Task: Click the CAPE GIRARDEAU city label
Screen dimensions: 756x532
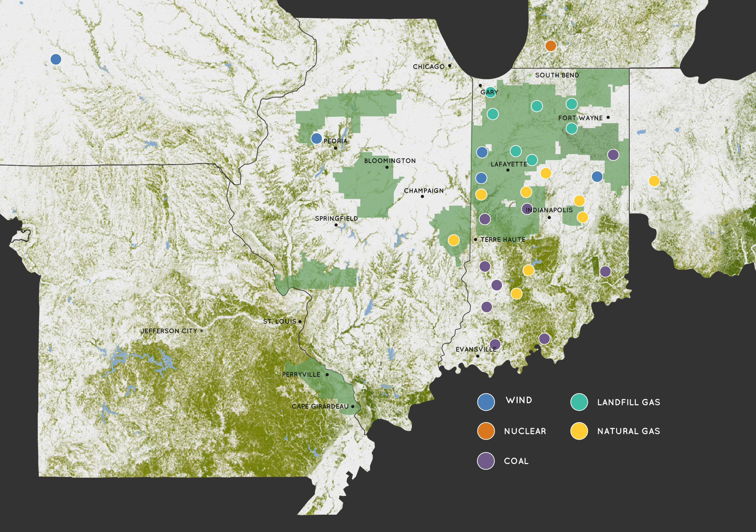Action: coord(320,406)
